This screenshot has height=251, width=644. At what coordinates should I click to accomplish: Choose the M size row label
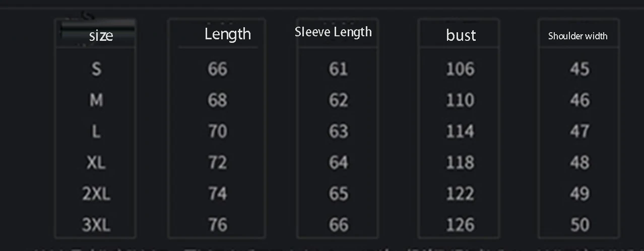click(x=96, y=100)
